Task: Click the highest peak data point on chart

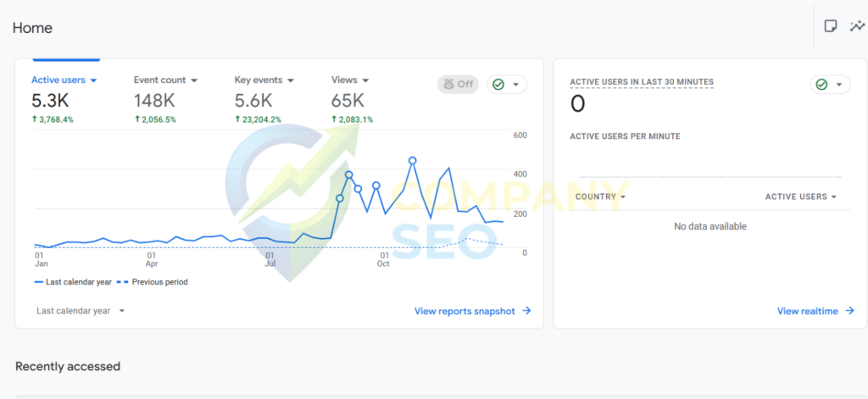Action: [413, 160]
